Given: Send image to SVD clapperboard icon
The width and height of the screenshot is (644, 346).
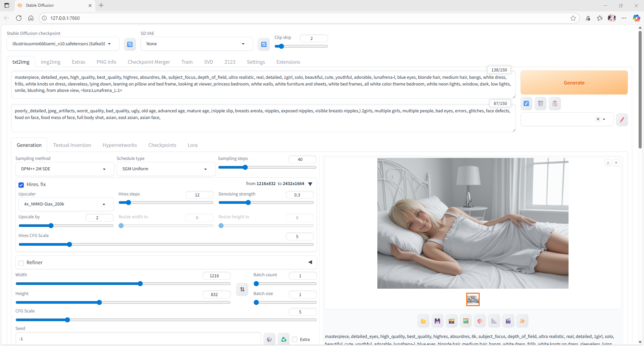Looking at the screenshot, I should 508,321.
